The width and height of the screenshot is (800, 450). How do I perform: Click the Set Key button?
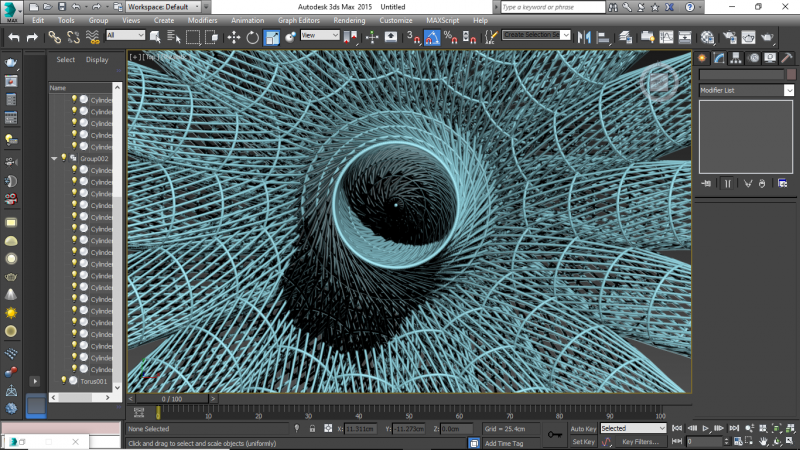[x=583, y=442]
